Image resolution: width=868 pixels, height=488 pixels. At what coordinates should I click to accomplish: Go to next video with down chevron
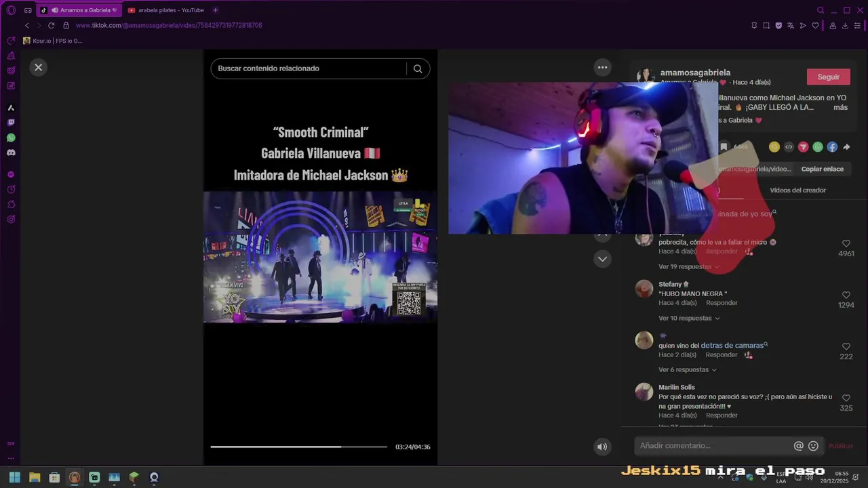(602, 259)
